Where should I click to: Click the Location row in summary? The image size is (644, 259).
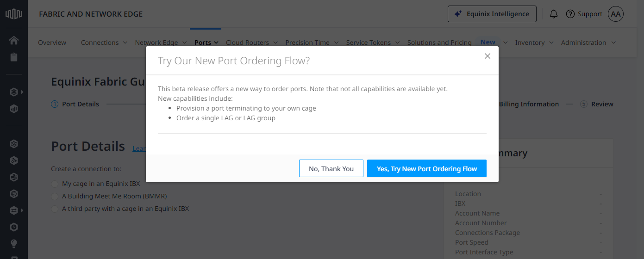(528, 194)
